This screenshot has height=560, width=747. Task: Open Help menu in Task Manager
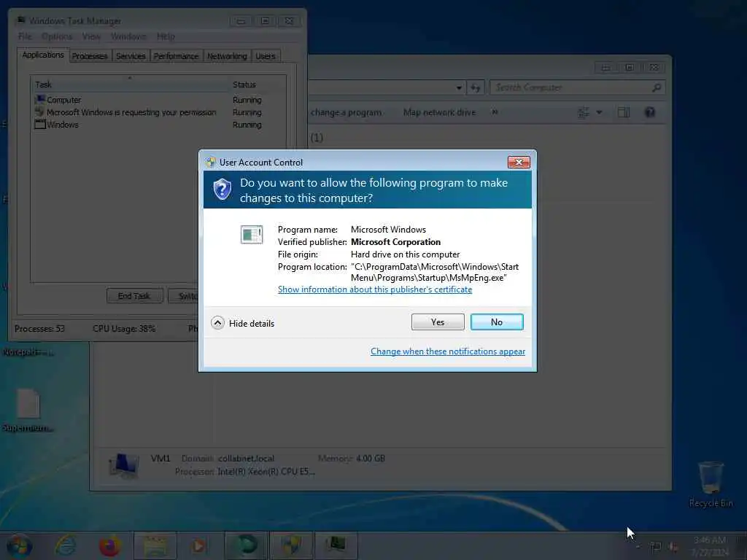click(x=166, y=36)
